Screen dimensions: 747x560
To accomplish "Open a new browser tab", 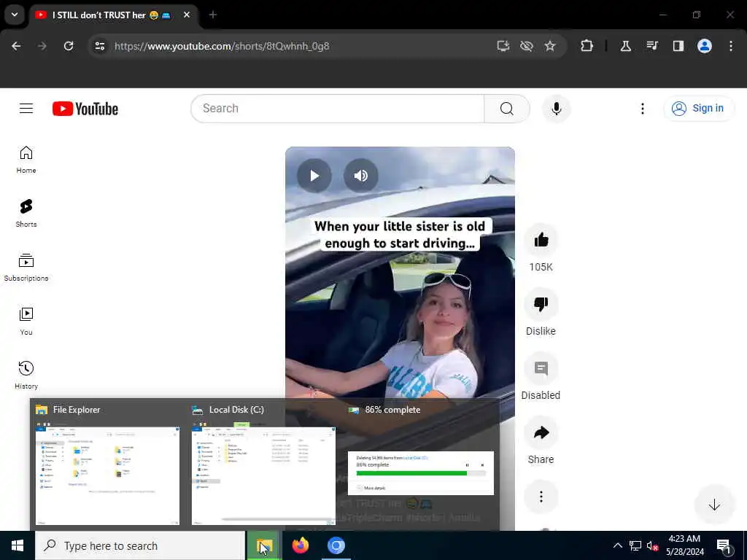I will tap(213, 15).
